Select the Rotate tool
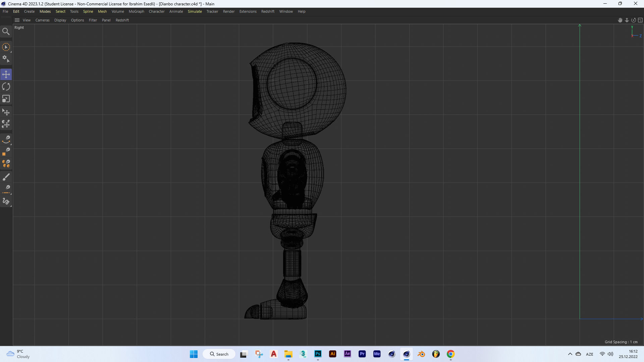Image resolution: width=644 pixels, height=362 pixels. tap(6, 86)
